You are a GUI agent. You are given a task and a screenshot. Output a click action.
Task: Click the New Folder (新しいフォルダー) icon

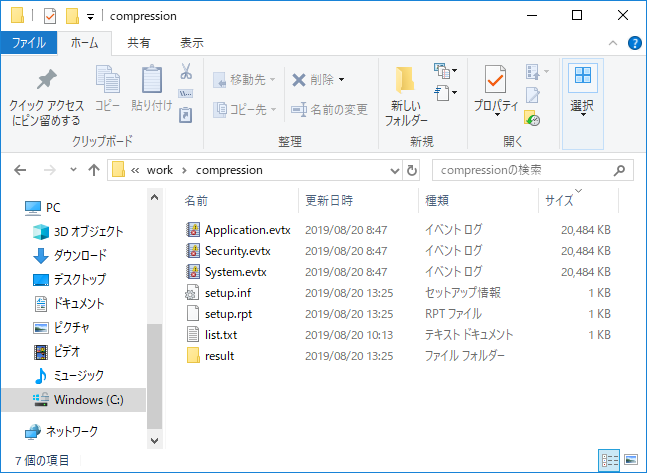pyautogui.click(x=405, y=80)
